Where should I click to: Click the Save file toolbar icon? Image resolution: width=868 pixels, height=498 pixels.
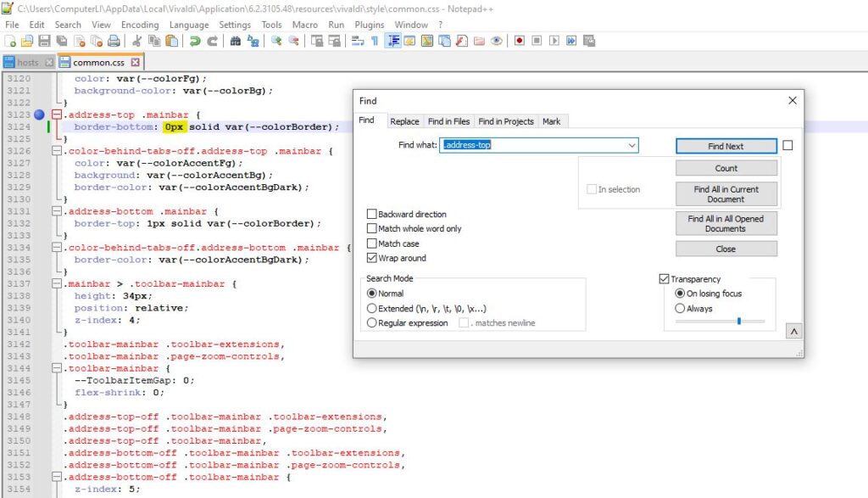point(44,41)
